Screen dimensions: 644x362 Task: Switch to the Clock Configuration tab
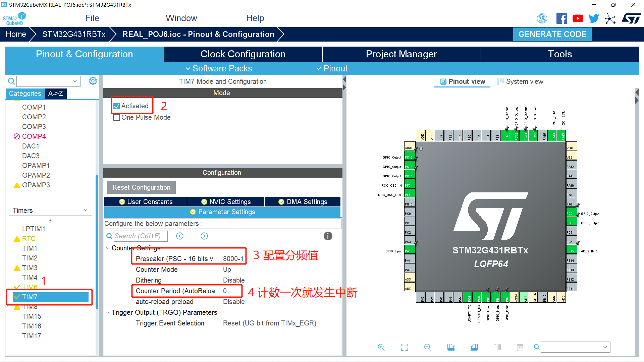pos(243,54)
